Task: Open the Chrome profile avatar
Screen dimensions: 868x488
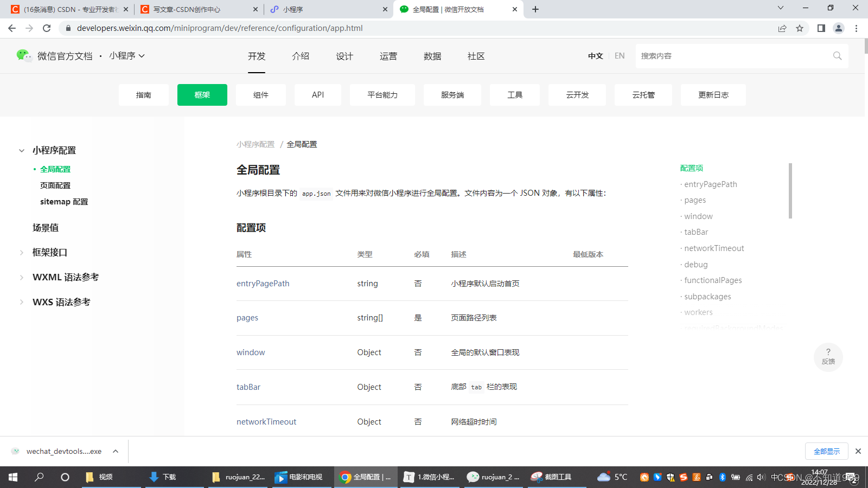Action: pyautogui.click(x=839, y=28)
